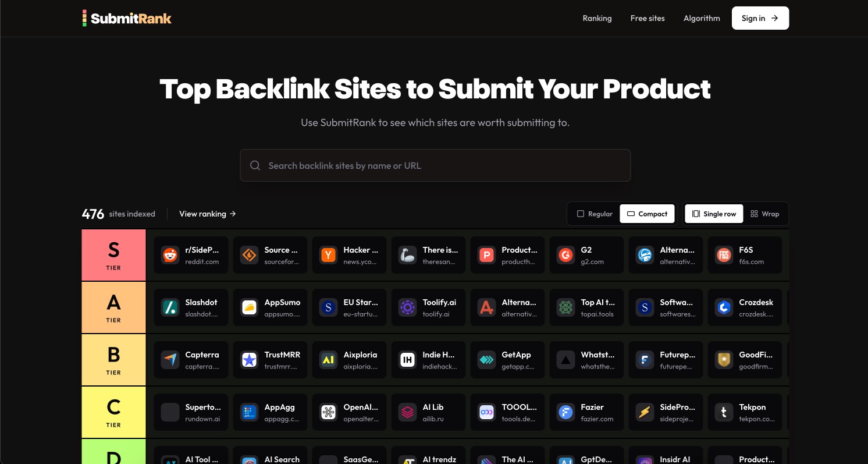Open the Ranking nav item
The width and height of the screenshot is (868, 464).
point(597,18)
